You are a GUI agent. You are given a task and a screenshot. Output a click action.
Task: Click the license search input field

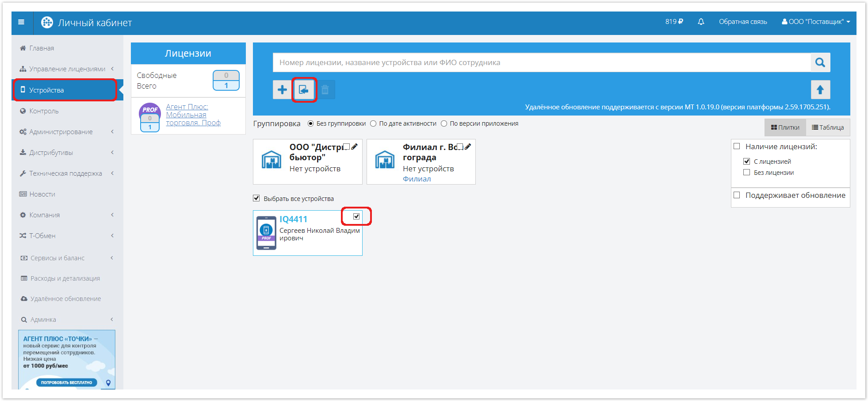click(x=541, y=62)
